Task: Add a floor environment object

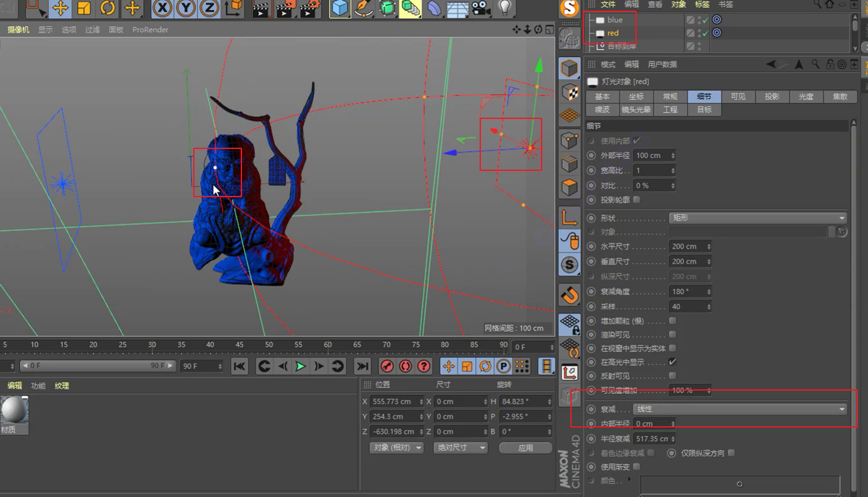Action: (457, 8)
